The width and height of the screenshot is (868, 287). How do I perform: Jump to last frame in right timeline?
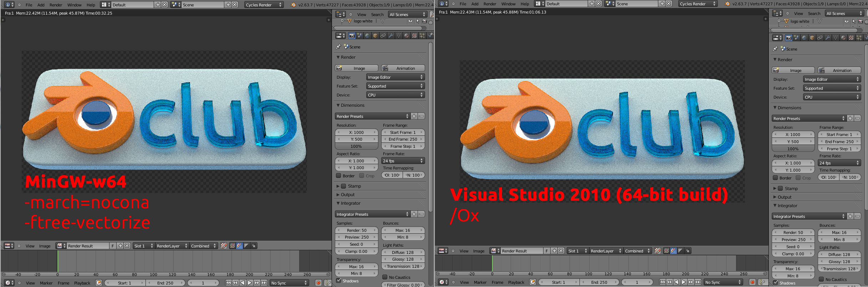coord(698,282)
